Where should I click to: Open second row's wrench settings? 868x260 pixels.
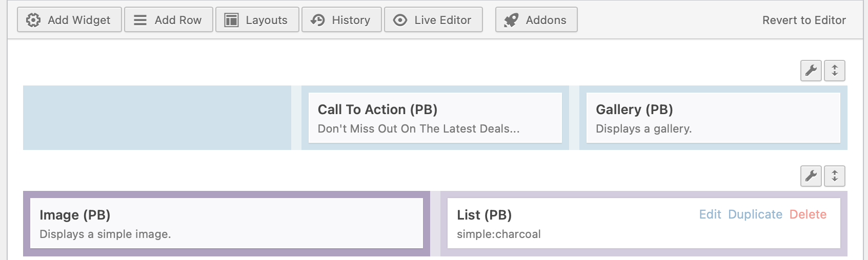pos(811,176)
